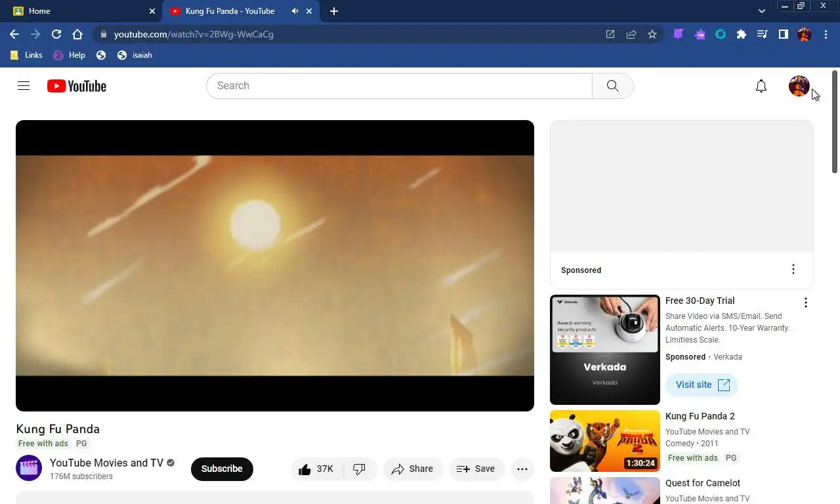Open the notifications bell

pyautogui.click(x=761, y=86)
